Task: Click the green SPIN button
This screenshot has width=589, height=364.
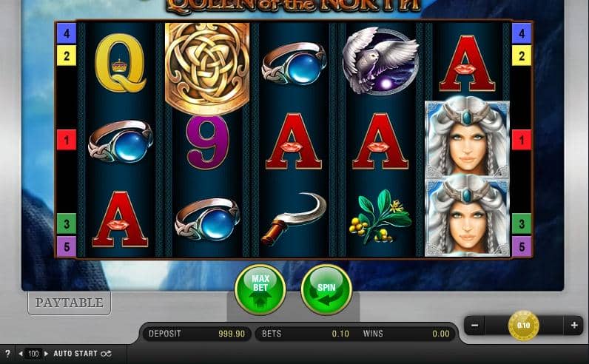Action: 326,289
